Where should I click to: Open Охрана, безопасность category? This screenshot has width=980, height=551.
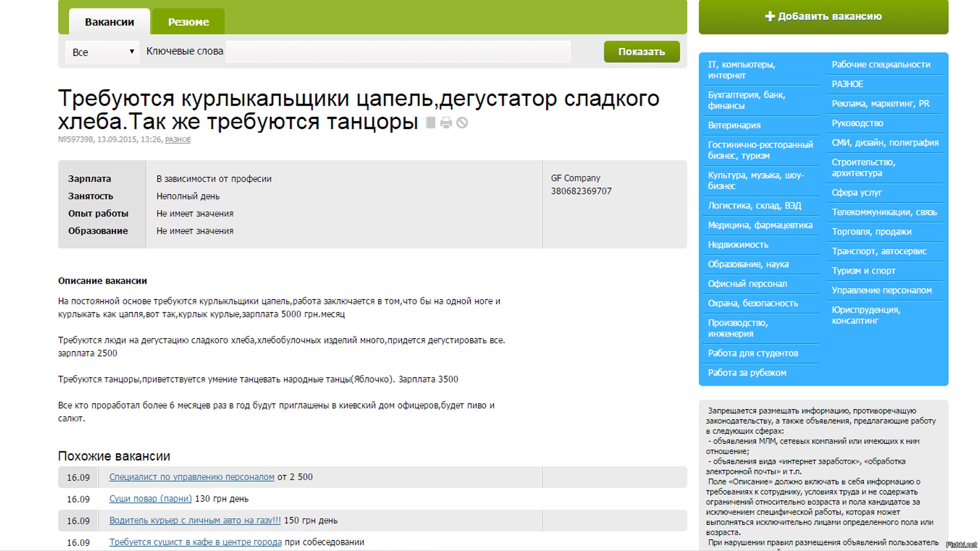pyautogui.click(x=753, y=303)
